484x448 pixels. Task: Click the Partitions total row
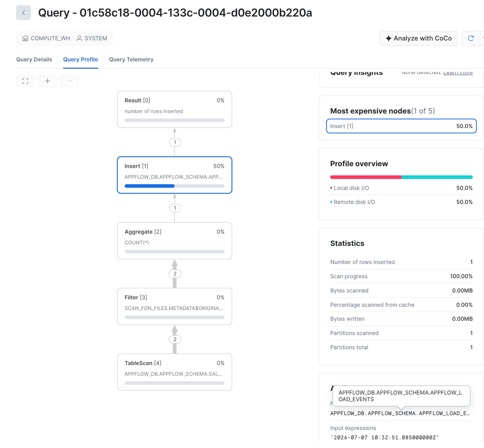pyautogui.click(x=401, y=347)
